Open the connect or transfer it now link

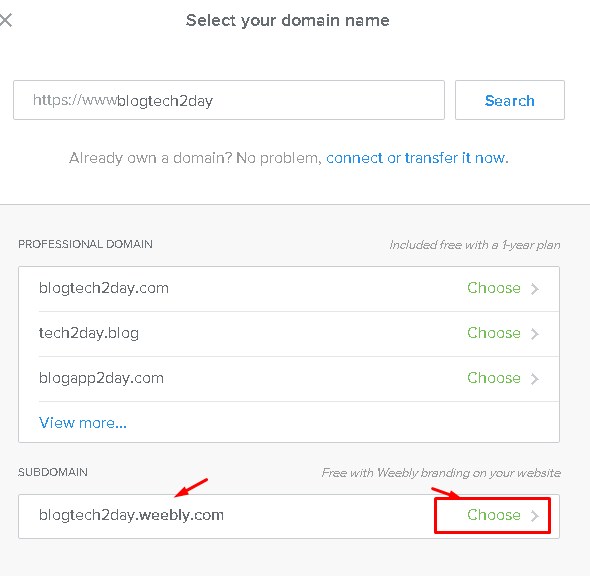pos(417,158)
